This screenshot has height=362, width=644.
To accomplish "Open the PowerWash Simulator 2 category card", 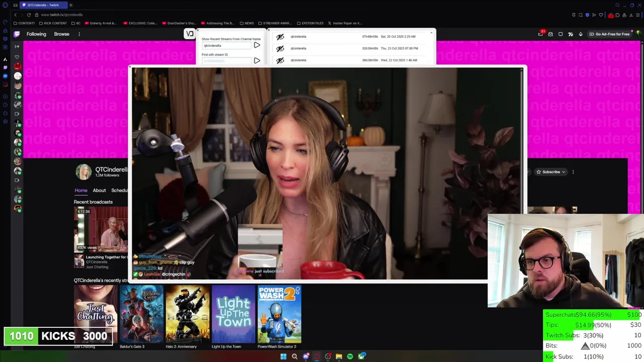I will 279,314.
